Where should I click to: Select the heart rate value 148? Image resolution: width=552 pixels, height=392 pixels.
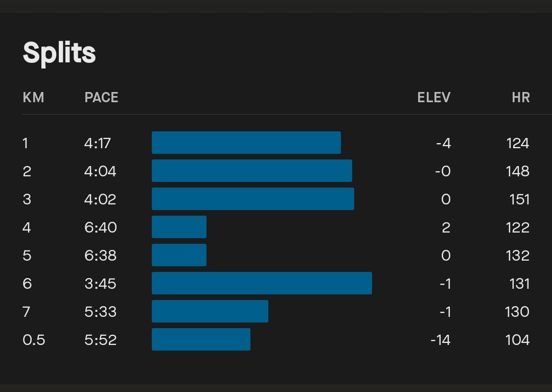click(518, 171)
